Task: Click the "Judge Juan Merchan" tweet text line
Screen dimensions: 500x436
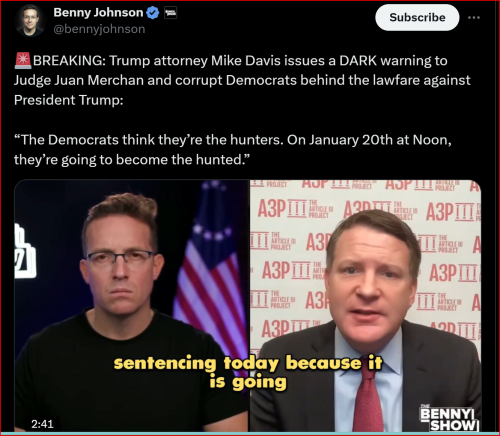Action: point(242,80)
